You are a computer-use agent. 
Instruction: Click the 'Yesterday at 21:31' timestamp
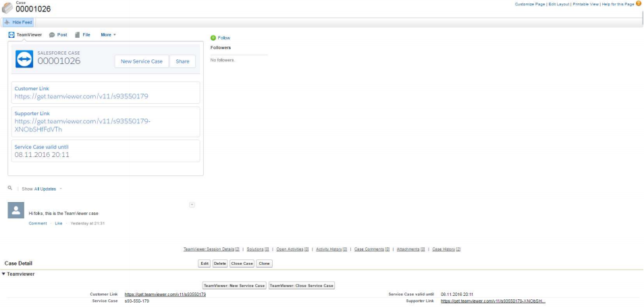(x=88, y=224)
